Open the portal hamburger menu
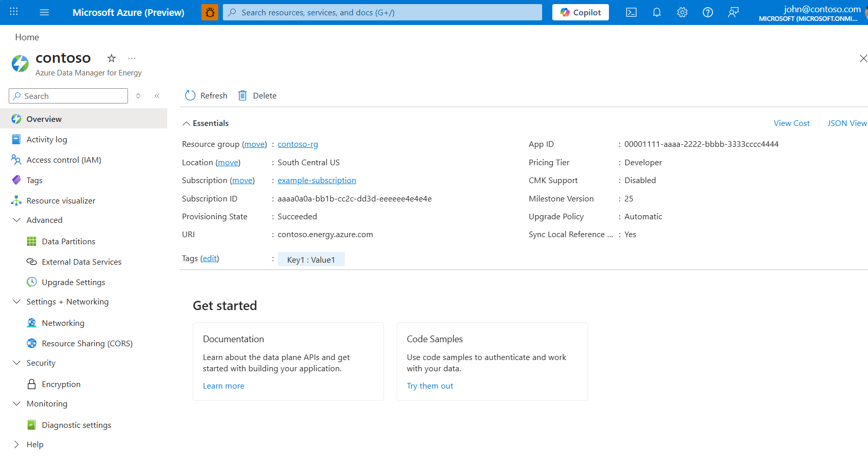The height and width of the screenshot is (461, 868). [x=44, y=12]
